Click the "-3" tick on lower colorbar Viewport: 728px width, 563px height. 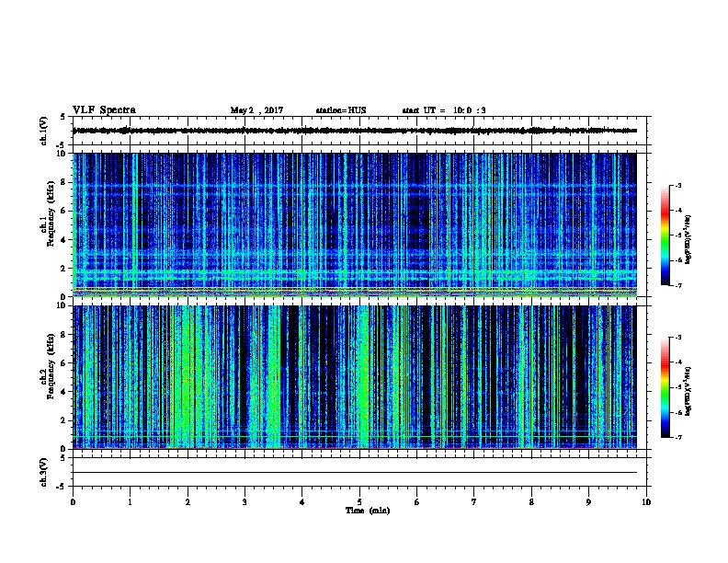pos(677,338)
